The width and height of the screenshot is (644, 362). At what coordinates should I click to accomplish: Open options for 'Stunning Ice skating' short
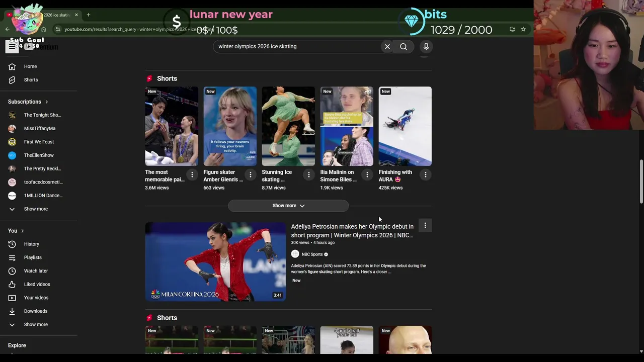[308, 174]
